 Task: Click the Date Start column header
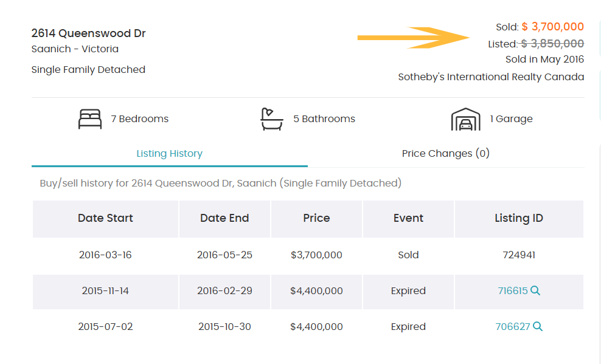[105, 218]
